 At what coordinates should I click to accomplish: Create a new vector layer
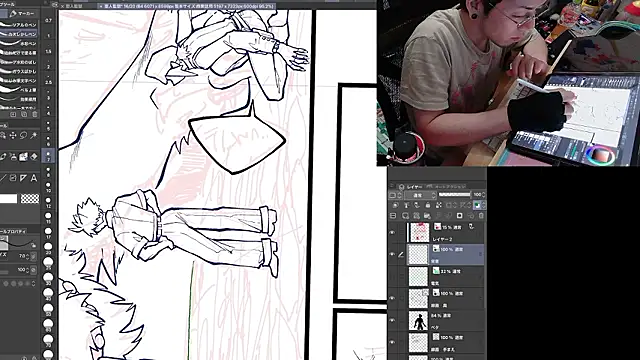tap(417, 216)
